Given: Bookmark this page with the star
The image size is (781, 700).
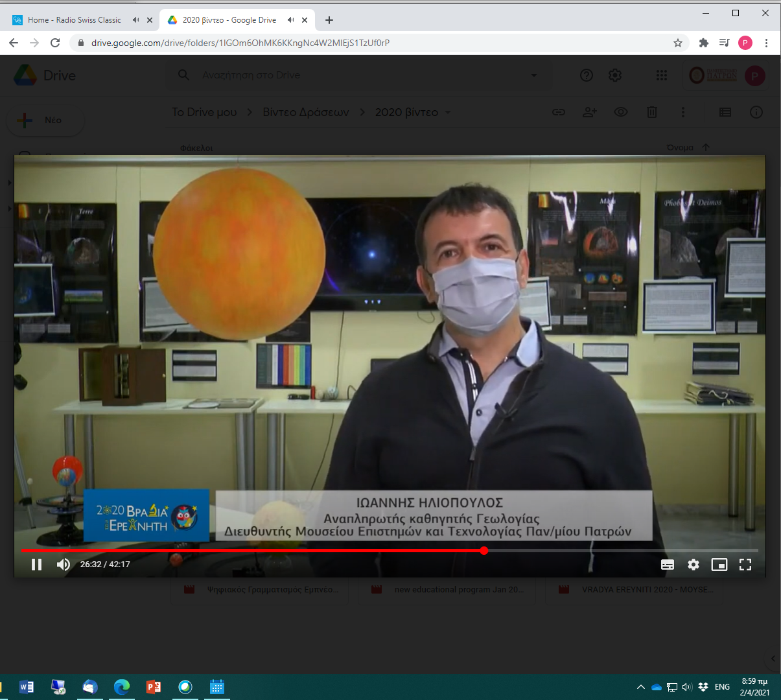Looking at the screenshot, I should pyautogui.click(x=678, y=43).
